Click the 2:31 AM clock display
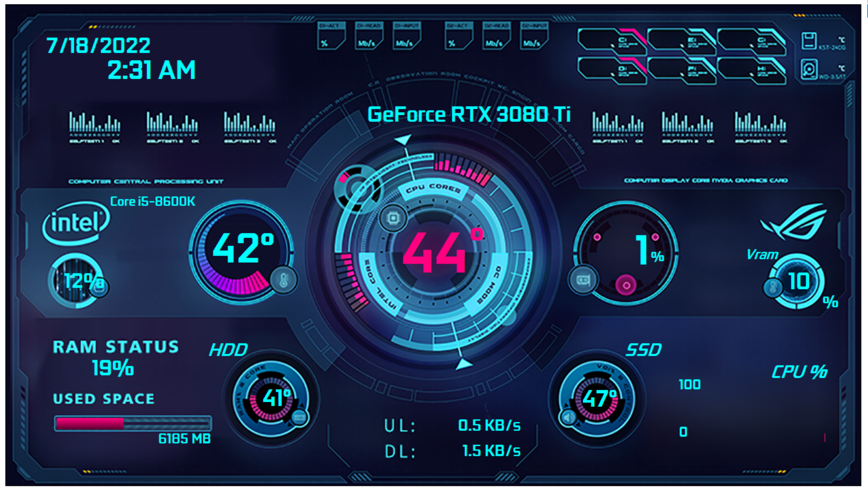This screenshot has width=868, height=493. (151, 70)
